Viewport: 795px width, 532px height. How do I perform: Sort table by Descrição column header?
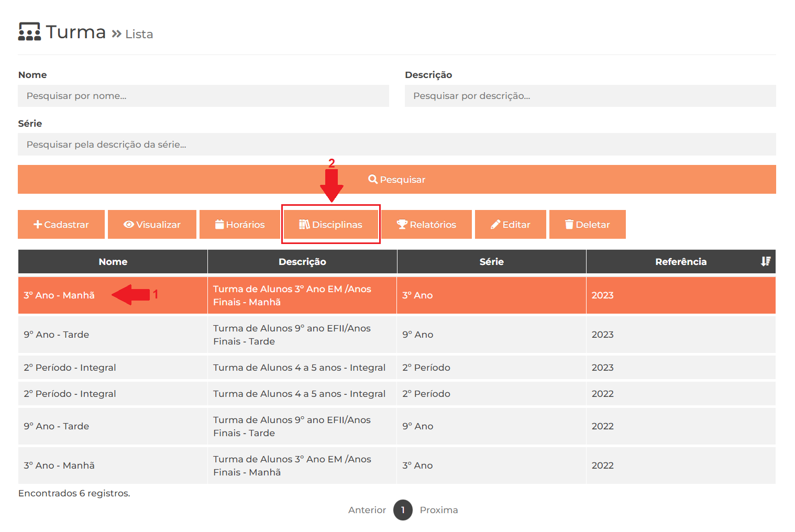tap(302, 261)
